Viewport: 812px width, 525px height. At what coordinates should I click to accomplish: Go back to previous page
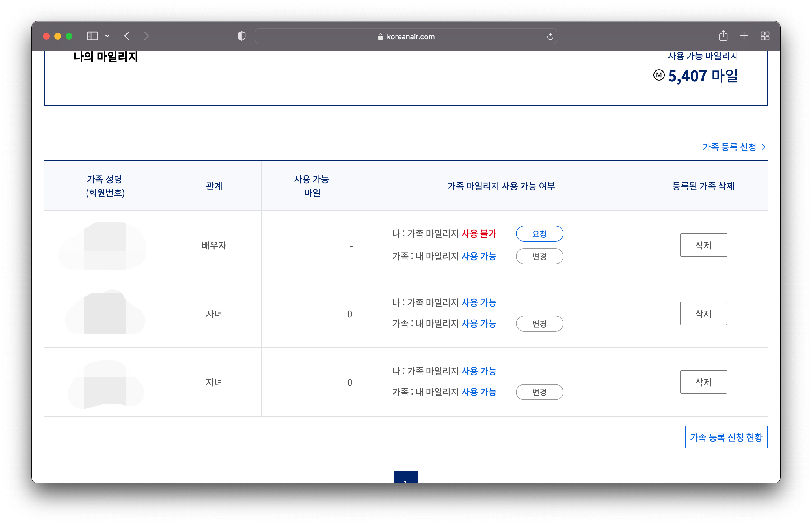coord(127,36)
